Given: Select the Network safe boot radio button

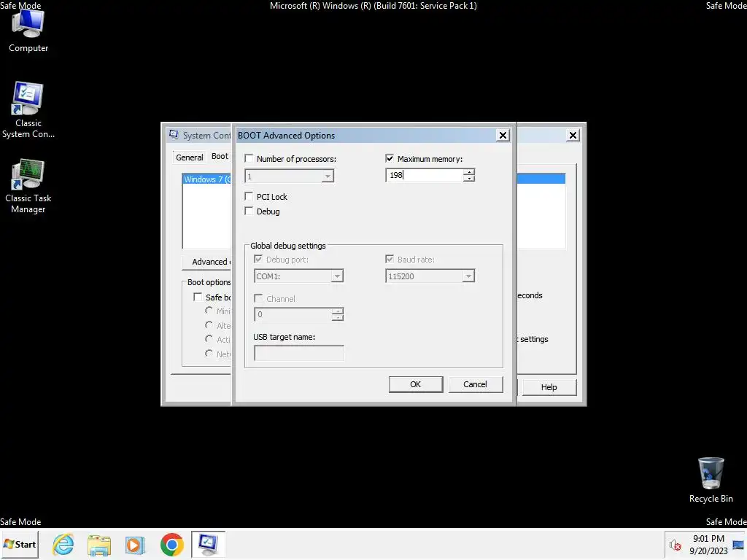Looking at the screenshot, I should coord(209,354).
